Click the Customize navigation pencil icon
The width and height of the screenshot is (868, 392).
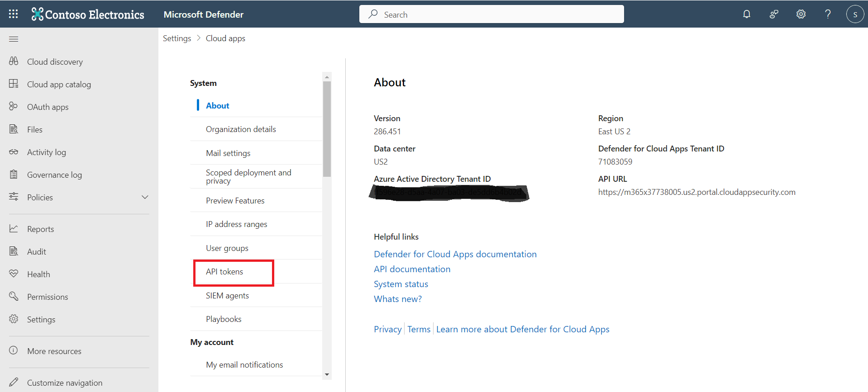[x=14, y=382]
